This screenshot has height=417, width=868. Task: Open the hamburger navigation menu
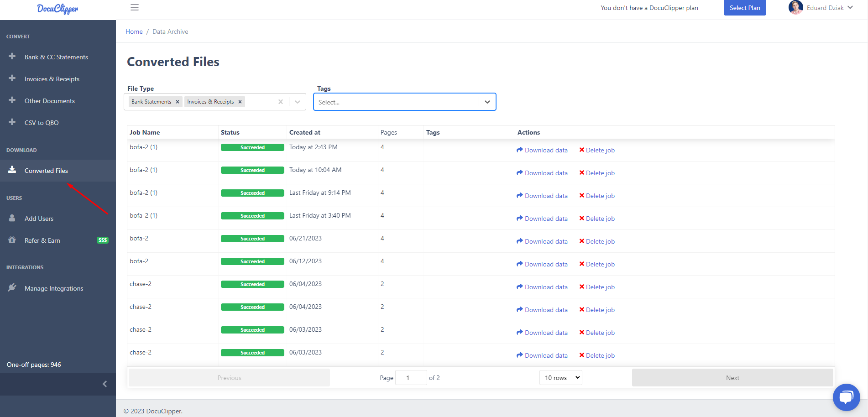[134, 7]
